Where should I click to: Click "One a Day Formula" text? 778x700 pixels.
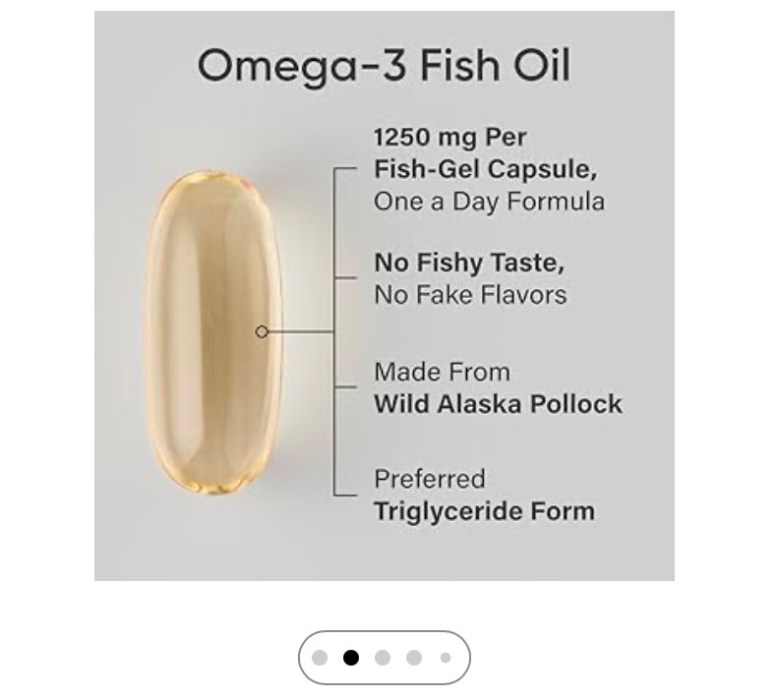pos(489,202)
